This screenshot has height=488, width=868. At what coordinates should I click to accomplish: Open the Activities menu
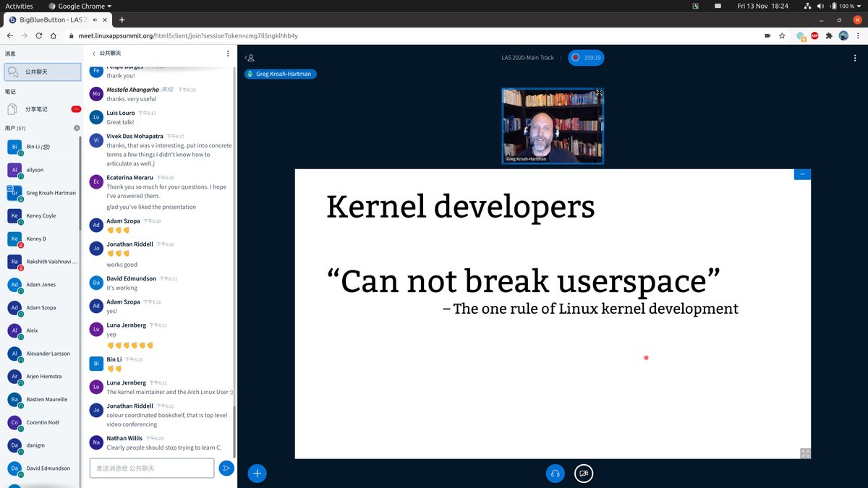(x=19, y=6)
